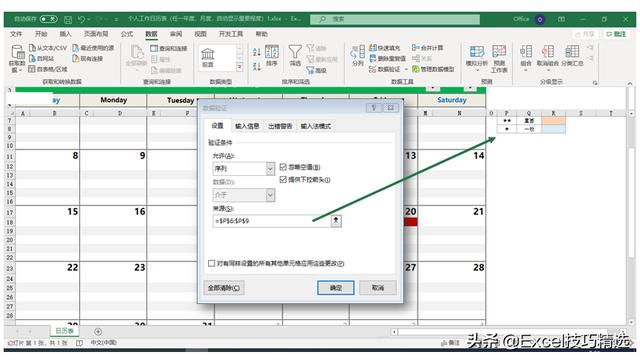
Task: Toggle the AutoSave switch in title bar
Action: pos(49,19)
